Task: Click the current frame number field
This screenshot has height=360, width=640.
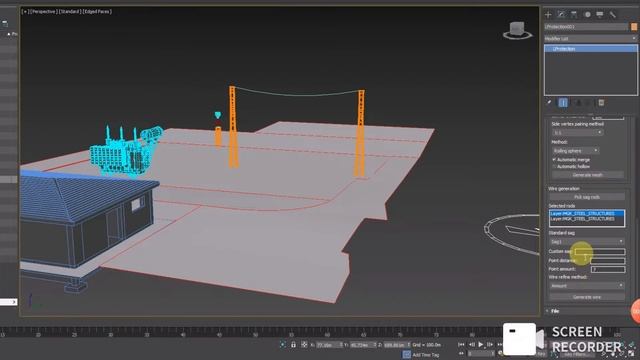Action: pyautogui.click(x=480, y=354)
